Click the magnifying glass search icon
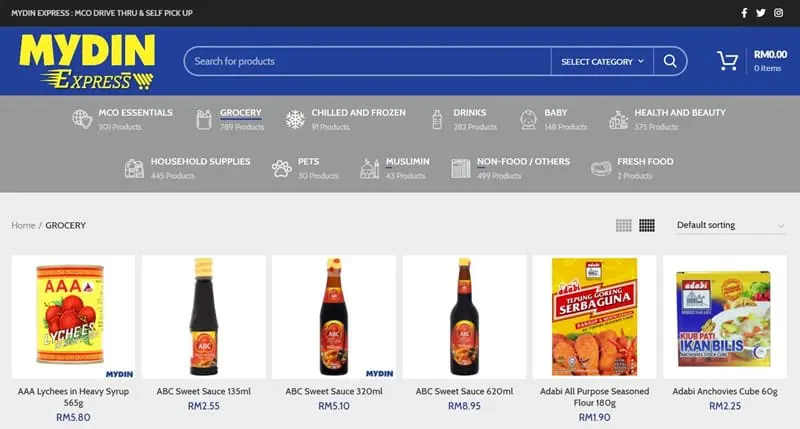 pyautogui.click(x=670, y=61)
